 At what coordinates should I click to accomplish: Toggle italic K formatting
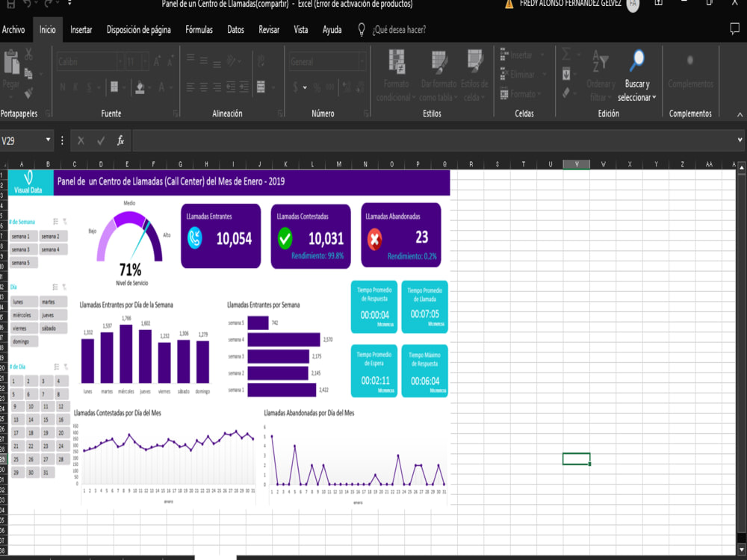[x=75, y=87]
